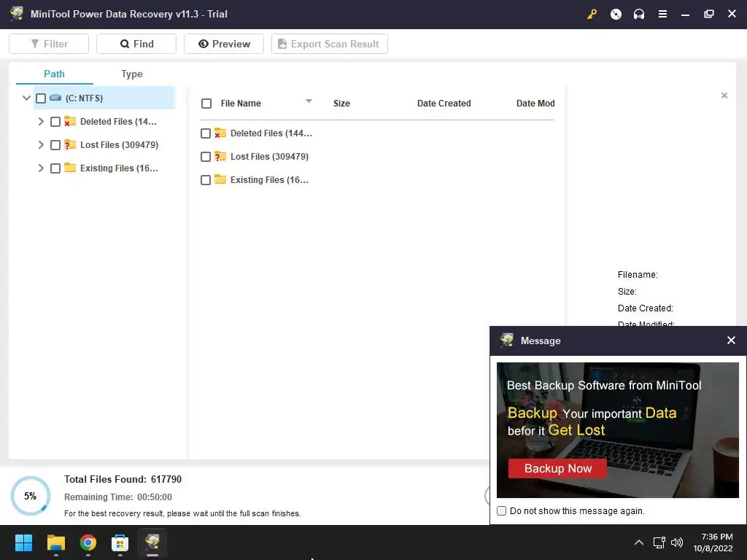Check the Existing Files checkbox in tree

pyautogui.click(x=55, y=168)
